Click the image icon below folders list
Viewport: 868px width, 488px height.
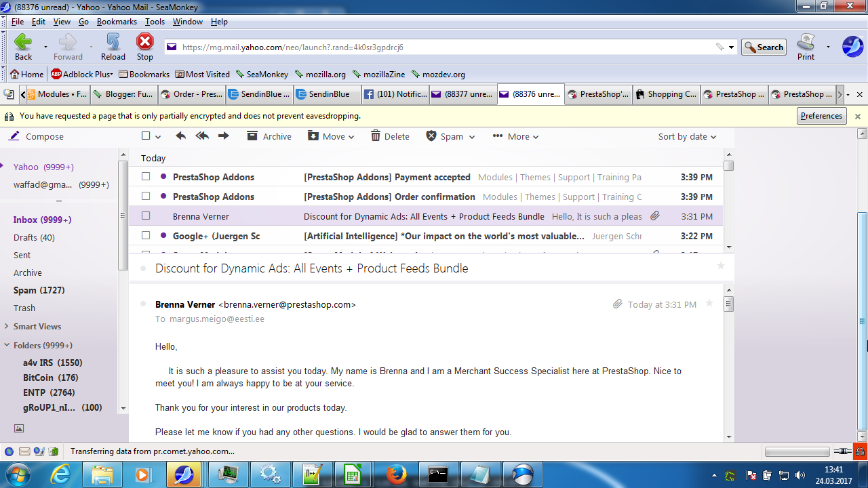19,428
